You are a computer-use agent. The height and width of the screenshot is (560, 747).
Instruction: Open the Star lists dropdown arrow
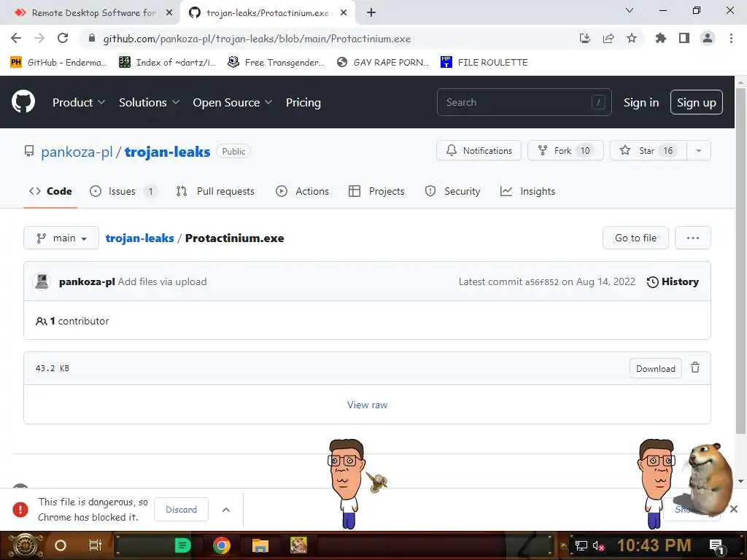pyautogui.click(x=698, y=150)
